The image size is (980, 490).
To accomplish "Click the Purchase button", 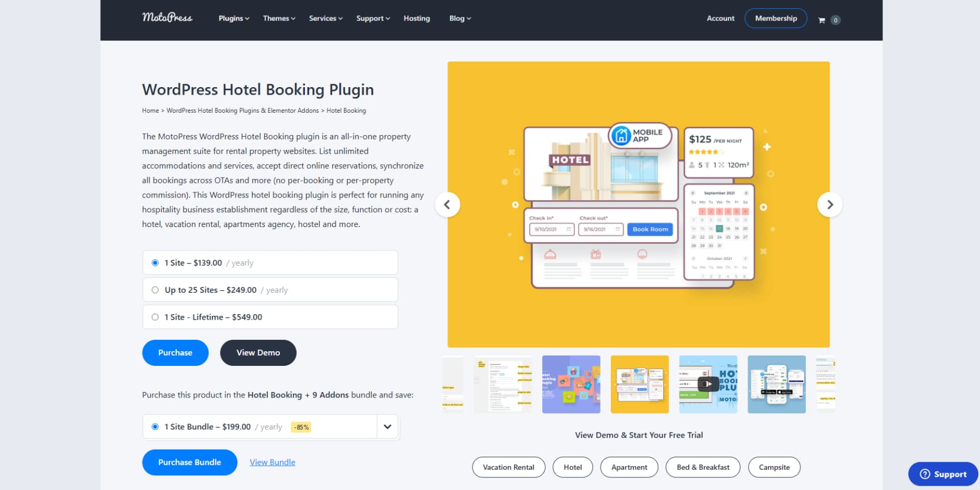I will coord(175,352).
